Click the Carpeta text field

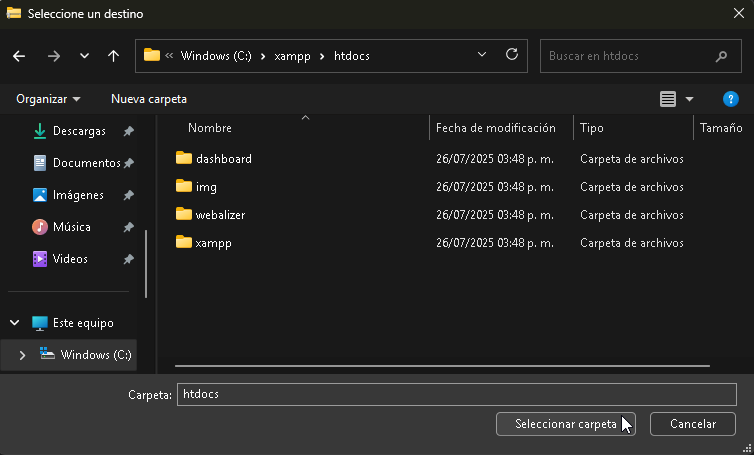[x=457, y=394]
